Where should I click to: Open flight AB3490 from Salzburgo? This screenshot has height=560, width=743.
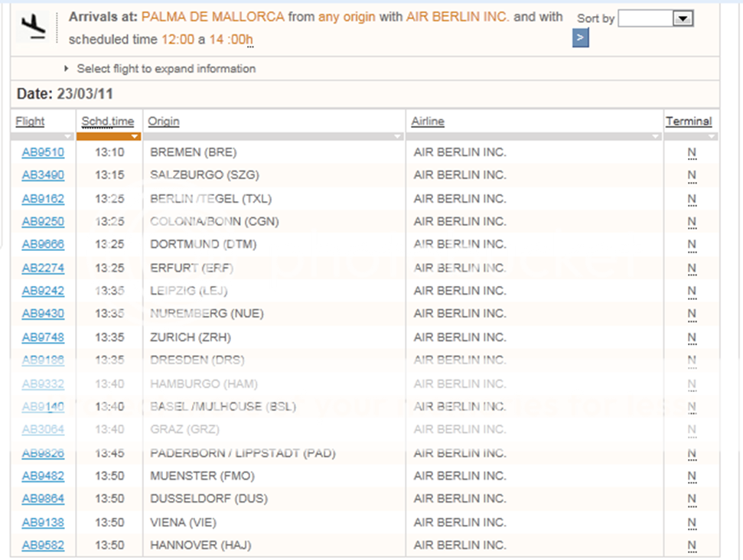(43, 175)
